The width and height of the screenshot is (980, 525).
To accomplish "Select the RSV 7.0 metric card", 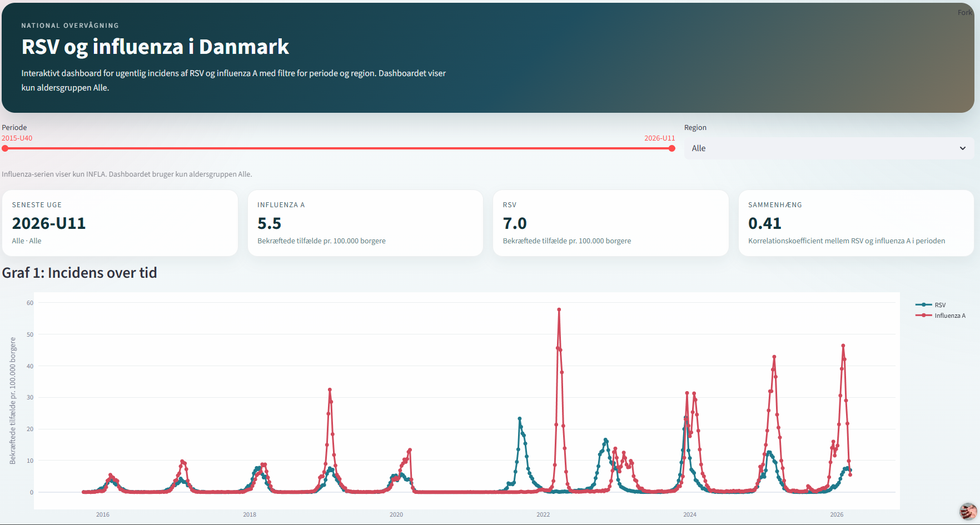I will click(x=610, y=223).
